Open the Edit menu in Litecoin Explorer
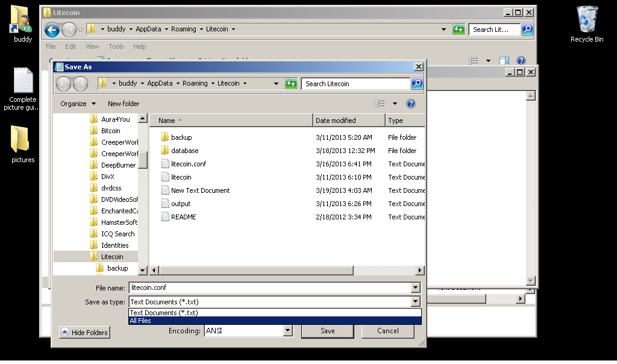Screen dimensions: 617x364 click(70, 46)
